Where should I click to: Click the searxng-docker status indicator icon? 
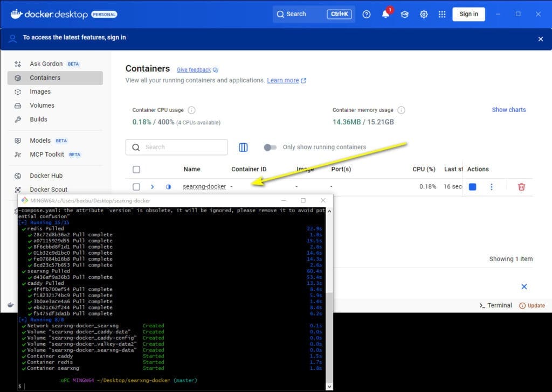pos(168,187)
